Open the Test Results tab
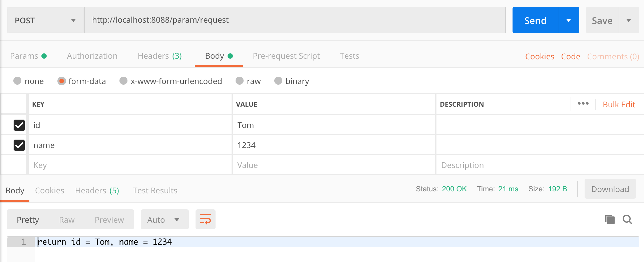 (155, 191)
